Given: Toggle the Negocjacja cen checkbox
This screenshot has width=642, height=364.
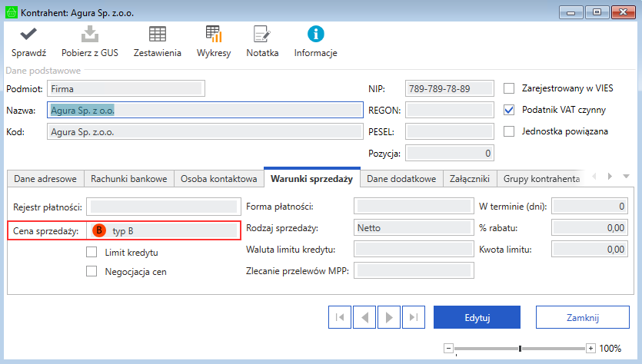Looking at the screenshot, I should pos(91,271).
